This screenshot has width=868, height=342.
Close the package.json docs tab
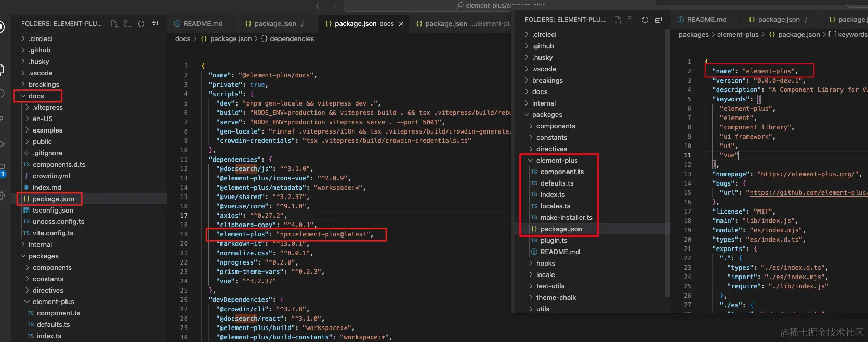(x=401, y=24)
